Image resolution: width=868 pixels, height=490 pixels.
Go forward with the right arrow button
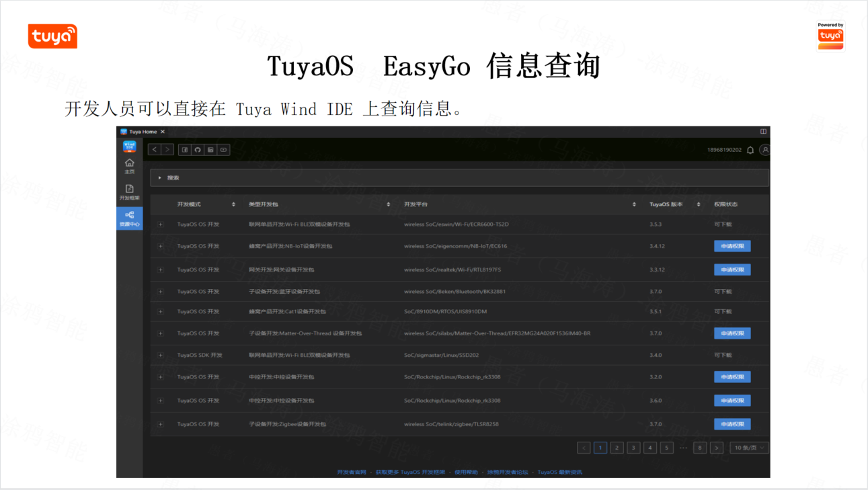point(167,149)
